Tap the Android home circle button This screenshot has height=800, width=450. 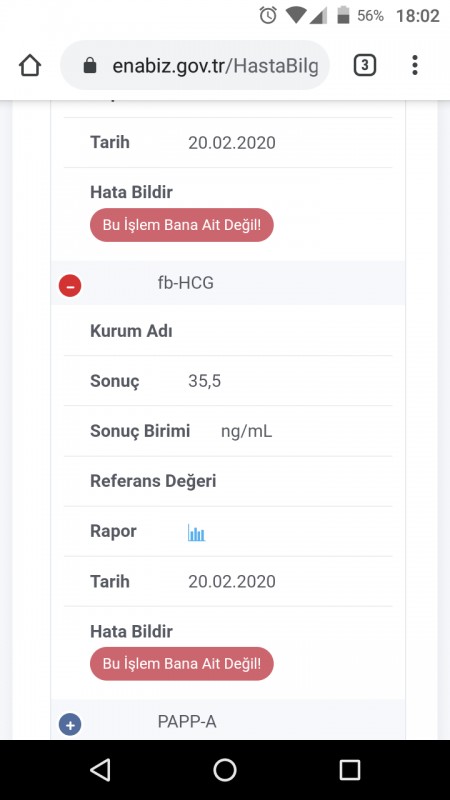coord(225,769)
